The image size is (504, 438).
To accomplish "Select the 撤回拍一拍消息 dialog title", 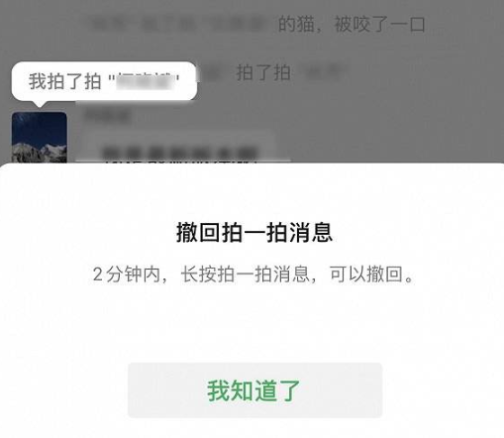I will click(x=254, y=233).
